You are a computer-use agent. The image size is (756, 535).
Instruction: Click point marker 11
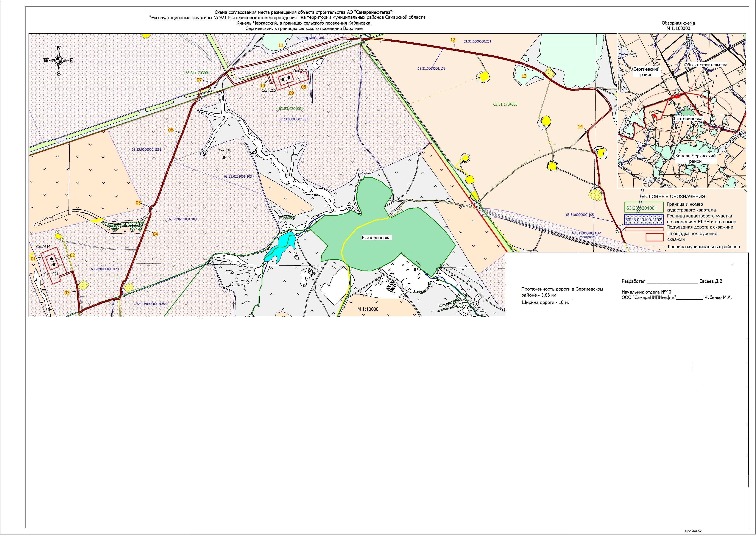281,45
